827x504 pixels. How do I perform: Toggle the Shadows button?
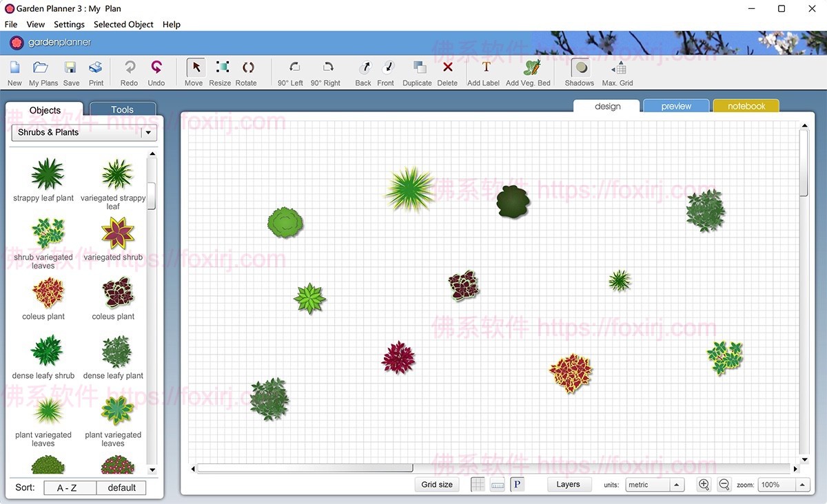pyautogui.click(x=580, y=67)
